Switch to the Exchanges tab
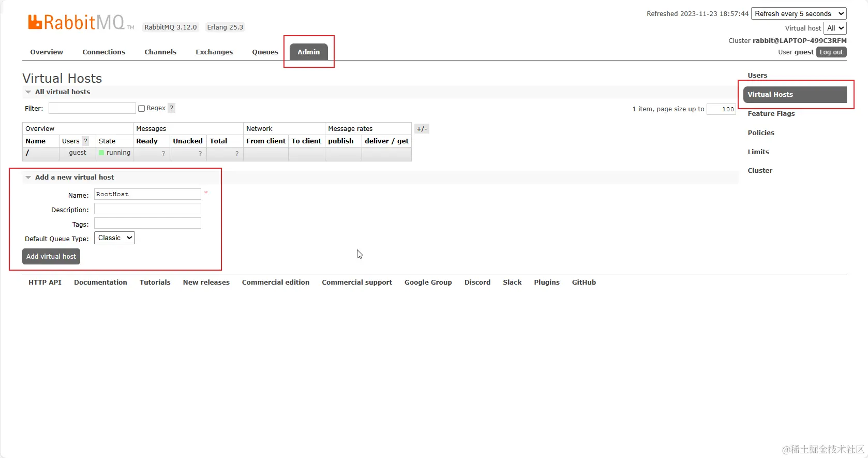This screenshot has height=458, width=868. pyautogui.click(x=214, y=52)
